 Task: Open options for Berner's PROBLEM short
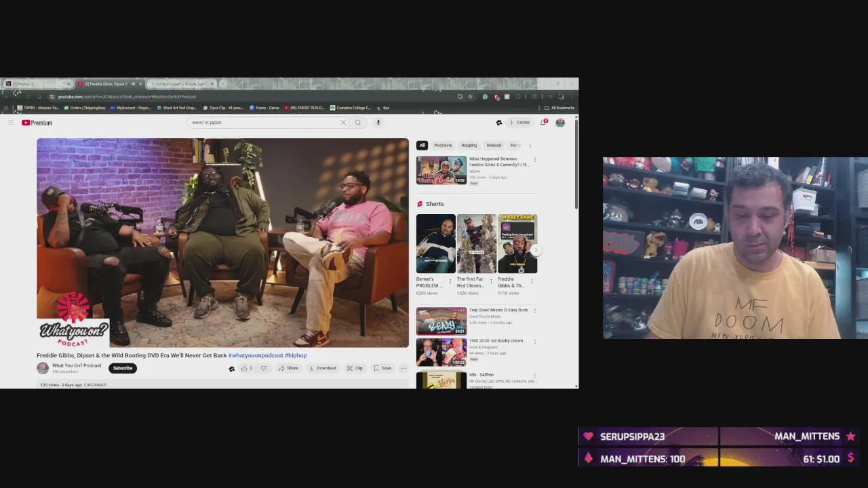(x=450, y=281)
